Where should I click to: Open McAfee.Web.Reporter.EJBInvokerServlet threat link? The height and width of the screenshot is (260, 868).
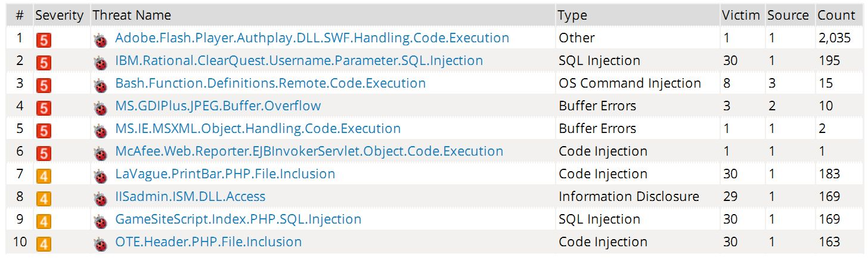tap(309, 151)
